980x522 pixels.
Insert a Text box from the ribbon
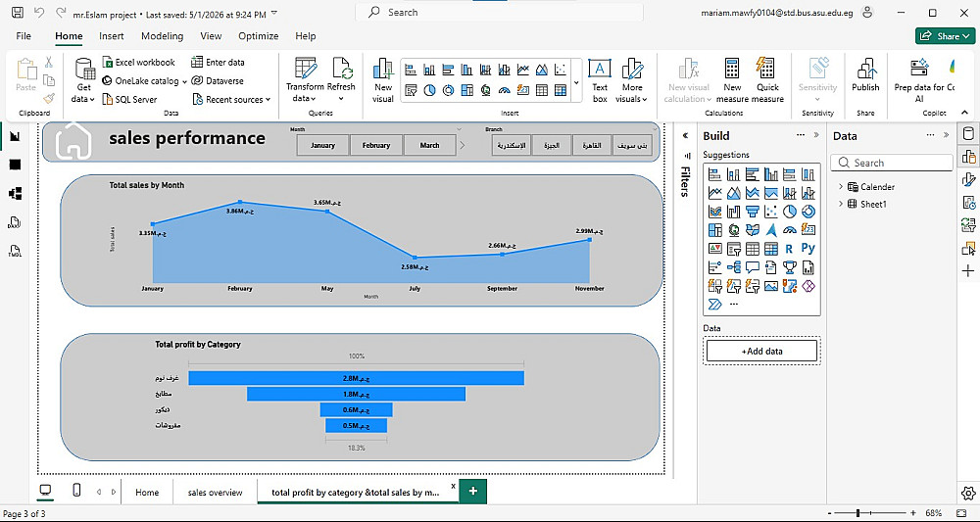point(600,80)
